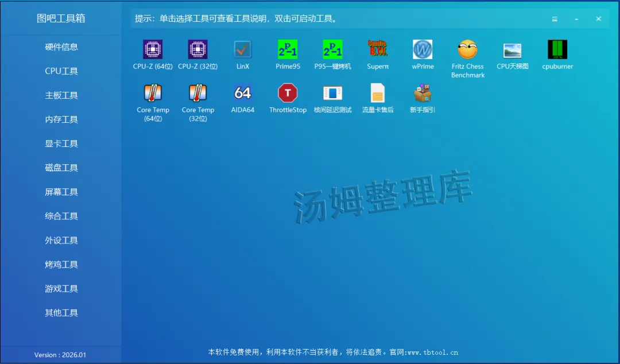Select the CPU-Z (64位) tool icon

tap(153, 49)
